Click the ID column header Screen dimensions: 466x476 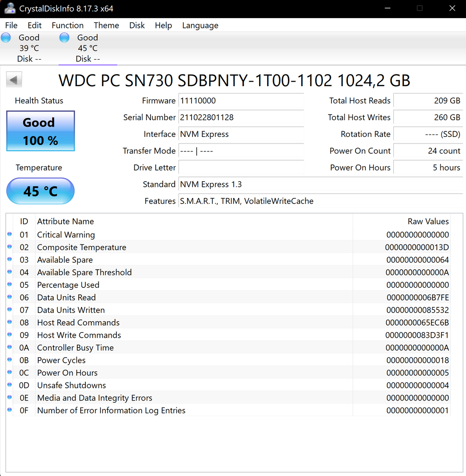(x=24, y=221)
